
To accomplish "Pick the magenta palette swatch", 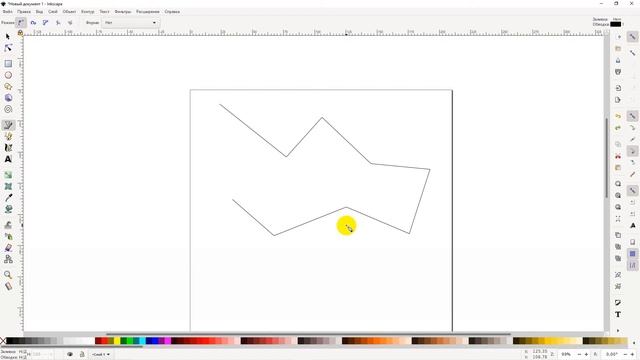I will point(167,341).
